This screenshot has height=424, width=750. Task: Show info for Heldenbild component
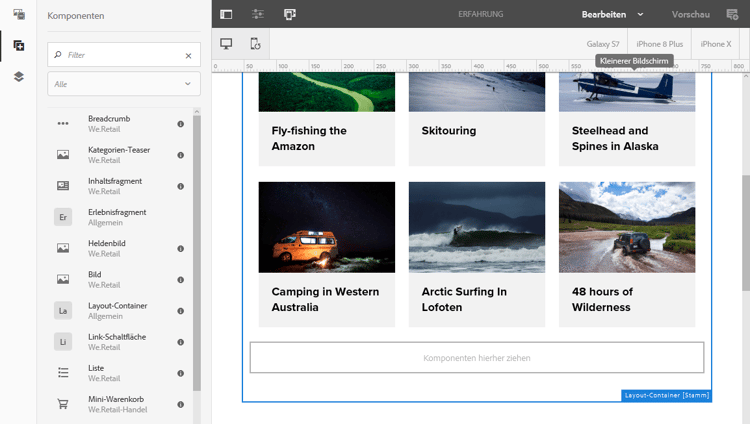coord(180,248)
